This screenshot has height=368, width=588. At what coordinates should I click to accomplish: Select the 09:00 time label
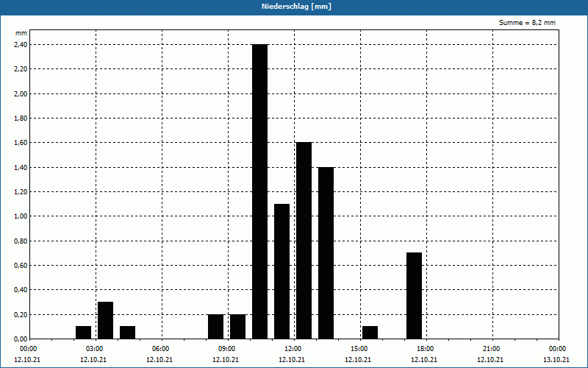[x=227, y=349]
